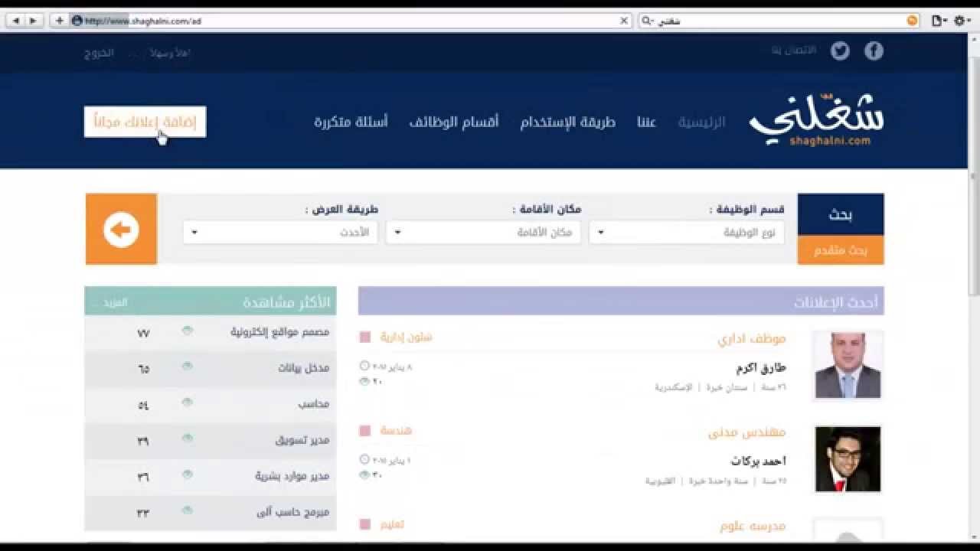Click the views eye icon under طارق اكرم's date

[x=364, y=381]
